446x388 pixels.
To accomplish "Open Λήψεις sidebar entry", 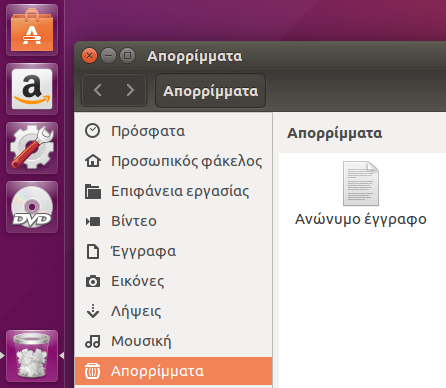I will coord(173,311).
